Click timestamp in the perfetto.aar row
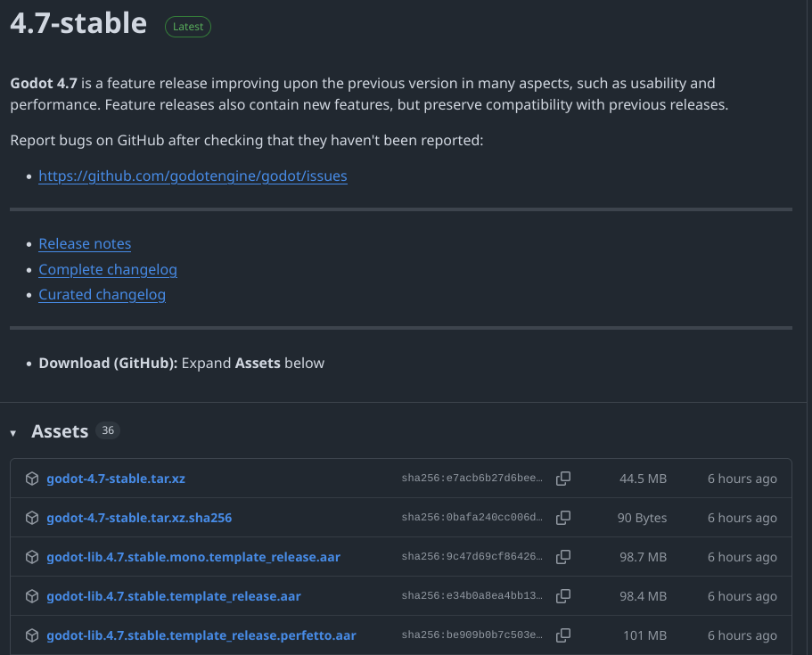 click(742, 635)
